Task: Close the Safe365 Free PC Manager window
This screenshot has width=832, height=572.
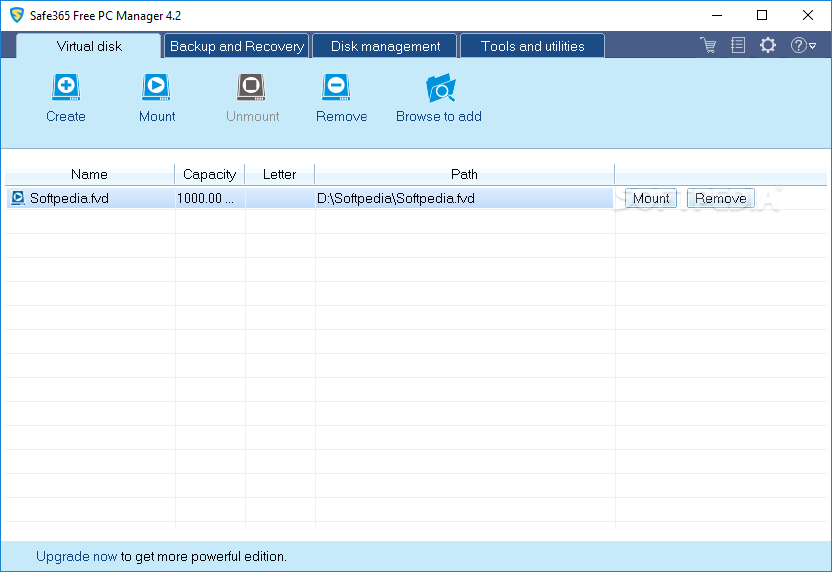Action: [808, 15]
